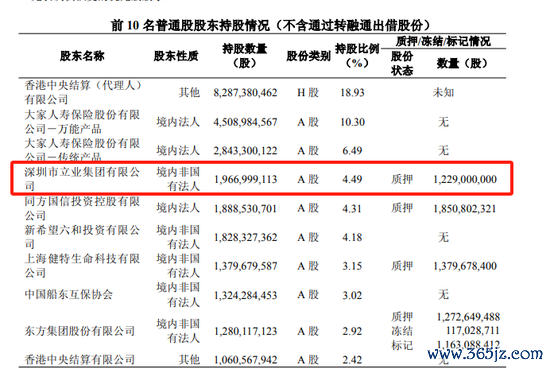
Task: Click the 持股数量（股） column header
Action: (x=245, y=56)
